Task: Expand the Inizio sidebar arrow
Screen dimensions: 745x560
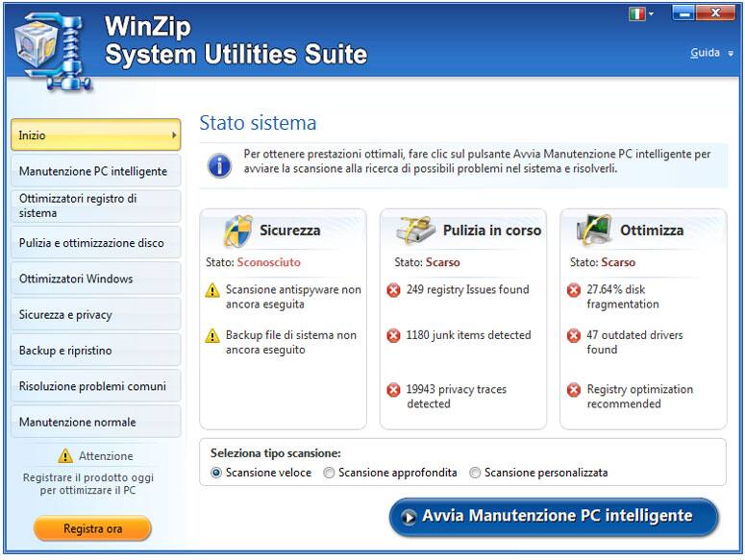Action: coord(174,135)
